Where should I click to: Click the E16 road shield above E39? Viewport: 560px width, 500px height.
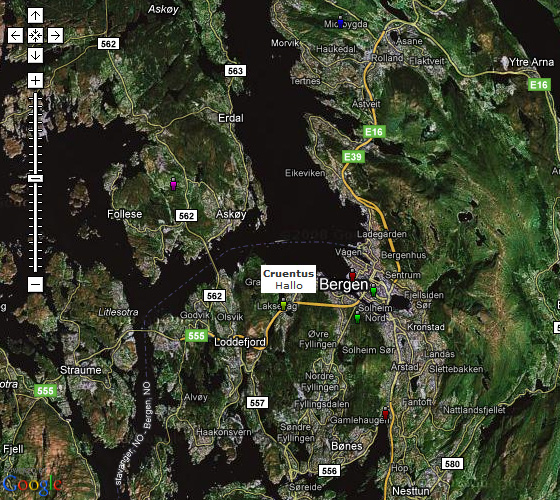[x=374, y=131]
